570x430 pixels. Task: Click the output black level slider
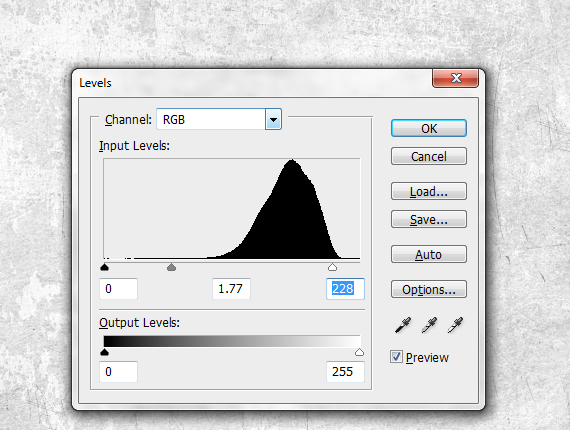[104, 352]
